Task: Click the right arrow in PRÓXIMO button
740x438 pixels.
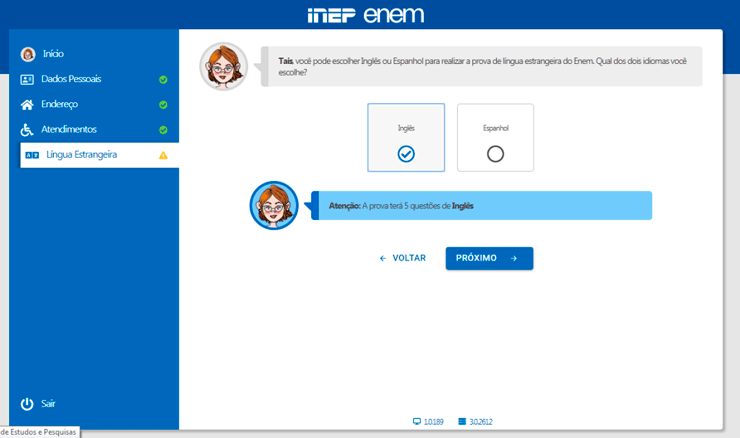Action: coord(514,258)
